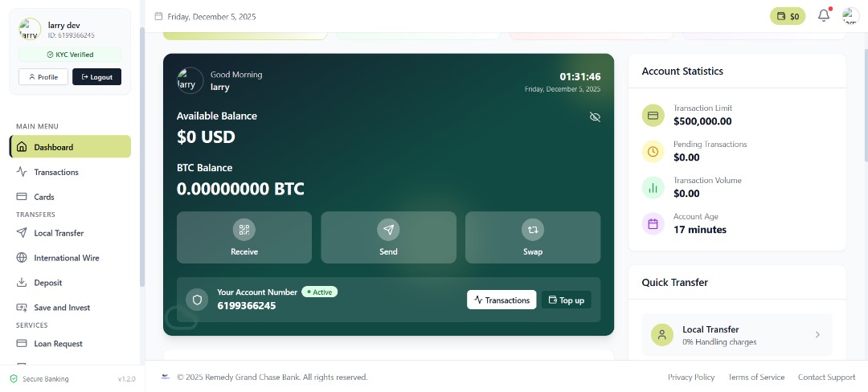Click the Send paper plane icon

pyautogui.click(x=389, y=230)
